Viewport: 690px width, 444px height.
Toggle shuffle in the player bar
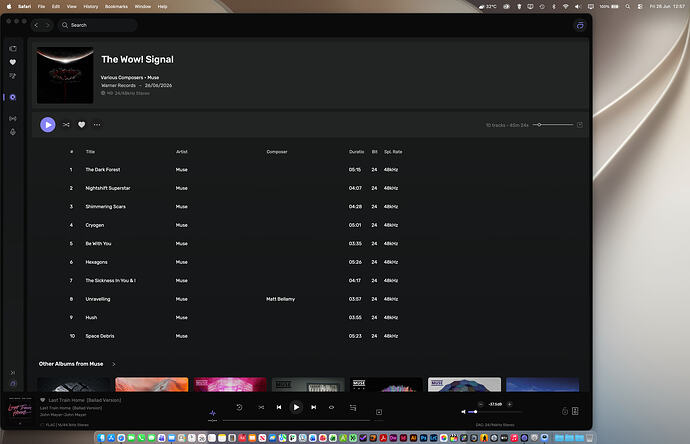[x=261, y=407]
